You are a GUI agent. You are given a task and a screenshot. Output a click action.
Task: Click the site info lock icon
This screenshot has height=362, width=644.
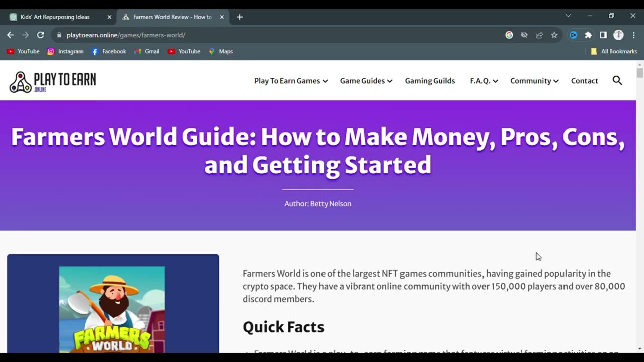(59, 35)
